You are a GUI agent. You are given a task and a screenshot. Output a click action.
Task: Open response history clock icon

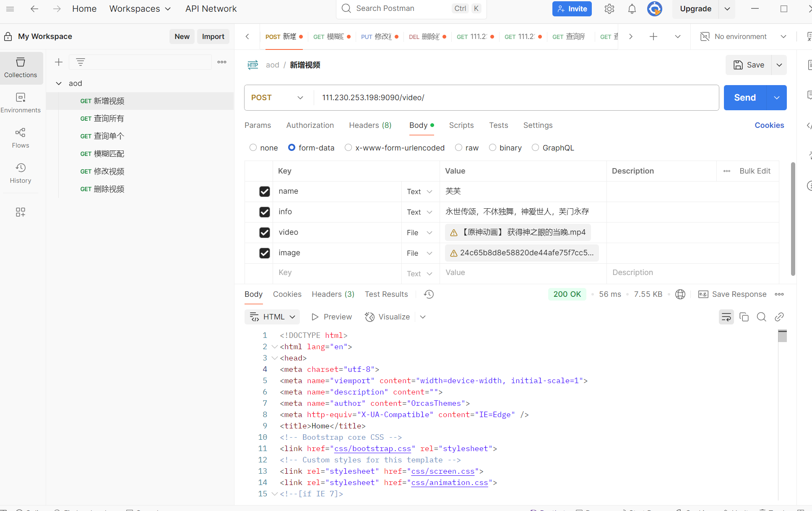click(429, 294)
